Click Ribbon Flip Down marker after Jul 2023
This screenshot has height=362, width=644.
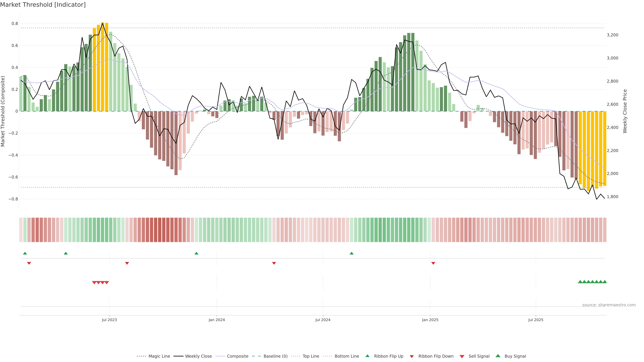pyautogui.click(x=127, y=263)
